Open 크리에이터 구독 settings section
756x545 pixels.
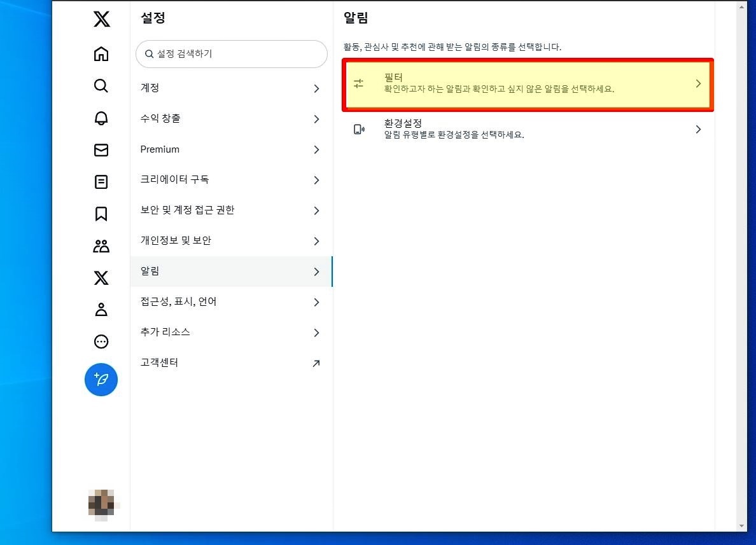pos(231,180)
